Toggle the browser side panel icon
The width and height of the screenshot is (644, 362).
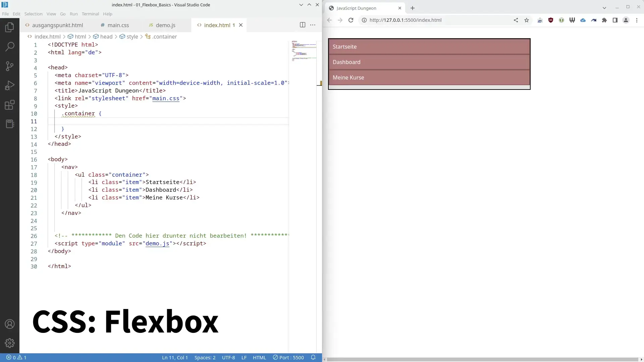click(x=615, y=20)
